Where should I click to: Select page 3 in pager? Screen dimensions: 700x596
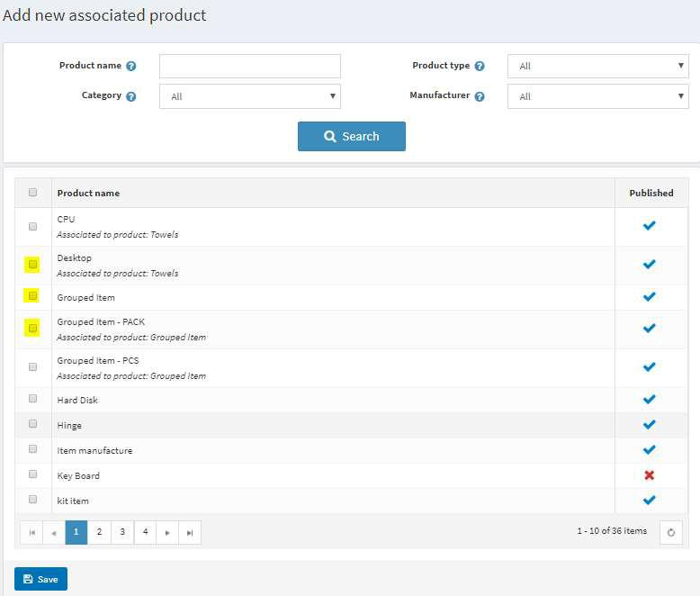122,532
